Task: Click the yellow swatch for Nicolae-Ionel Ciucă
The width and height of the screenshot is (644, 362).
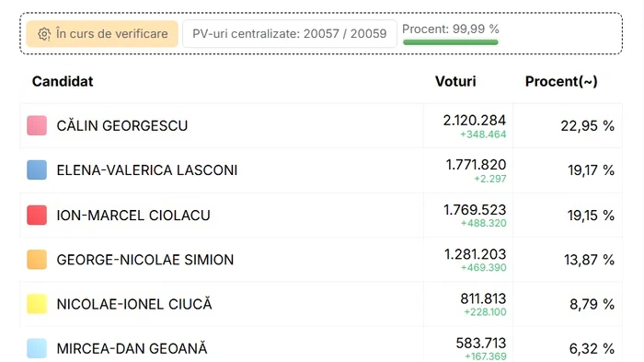Action: (37, 304)
